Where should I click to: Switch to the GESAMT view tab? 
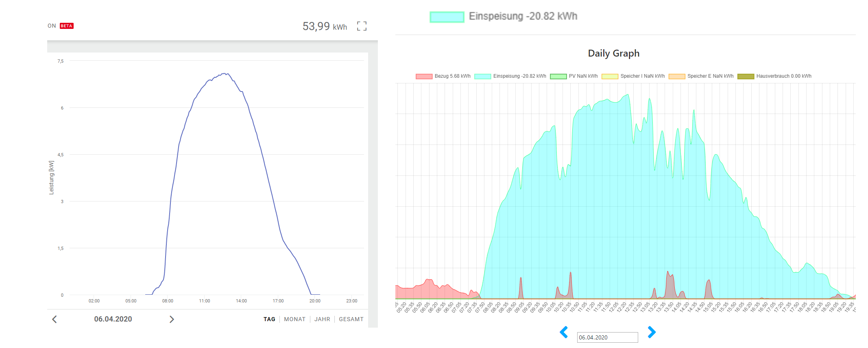point(351,320)
